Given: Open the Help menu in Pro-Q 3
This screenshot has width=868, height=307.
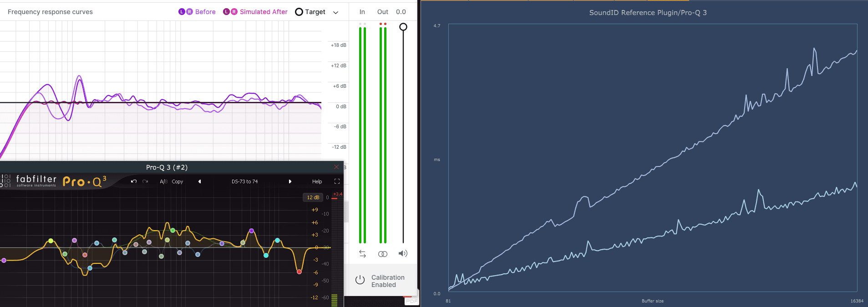Looking at the screenshot, I should tap(317, 181).
